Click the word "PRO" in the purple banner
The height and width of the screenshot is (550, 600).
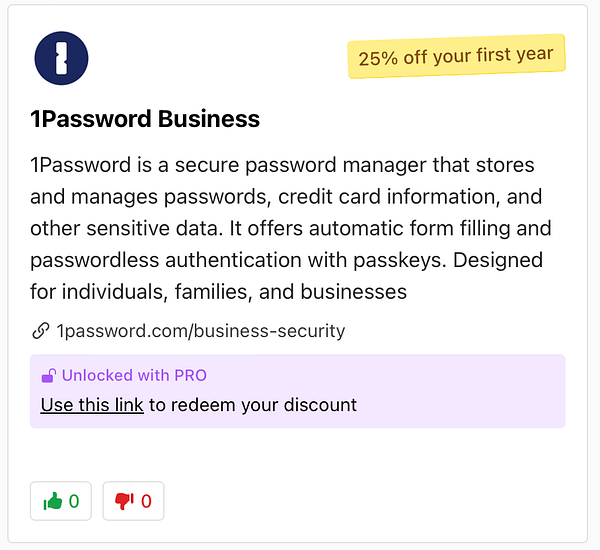coord(189,376)
